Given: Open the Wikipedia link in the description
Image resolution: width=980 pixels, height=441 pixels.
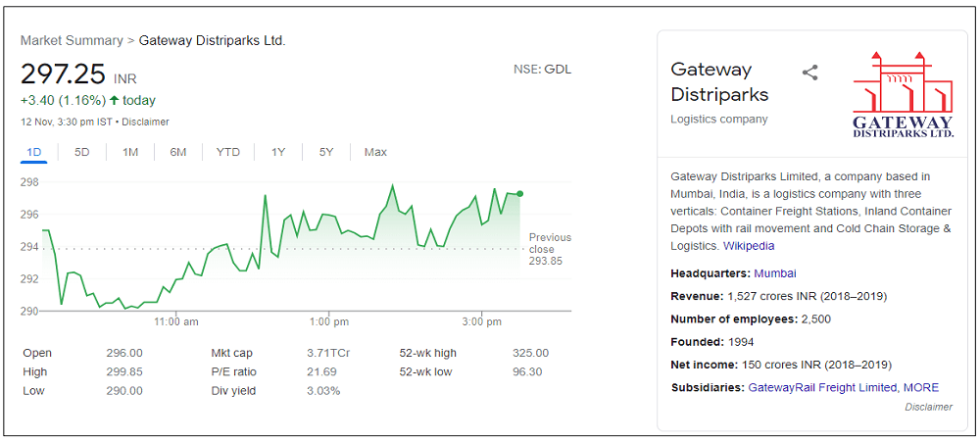Looking at the screenshot, I should point(749,246).
